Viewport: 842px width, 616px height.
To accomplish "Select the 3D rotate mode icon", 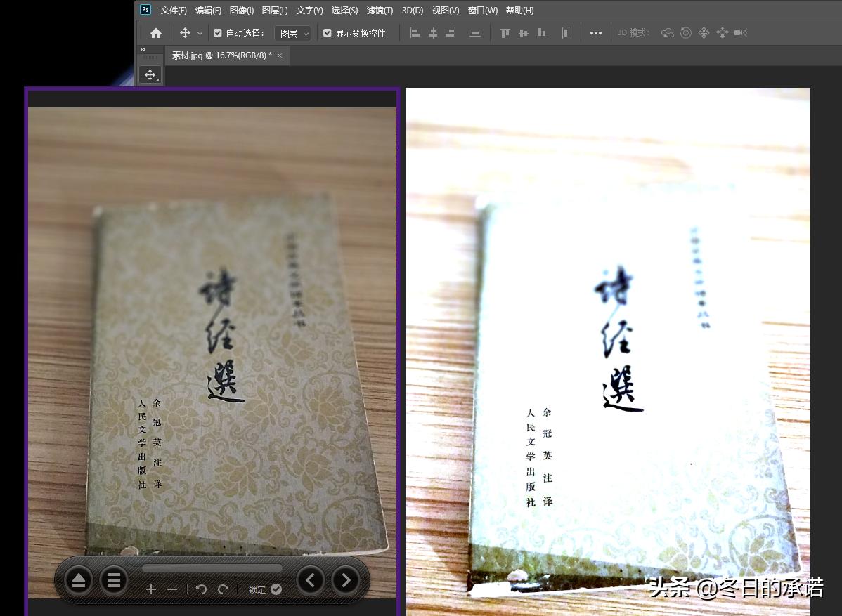I will click(667, 32).
